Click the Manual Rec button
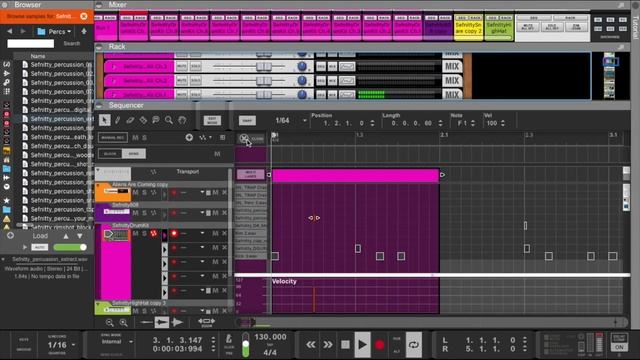This screenshot has width=640, height=360. (113, 138)
